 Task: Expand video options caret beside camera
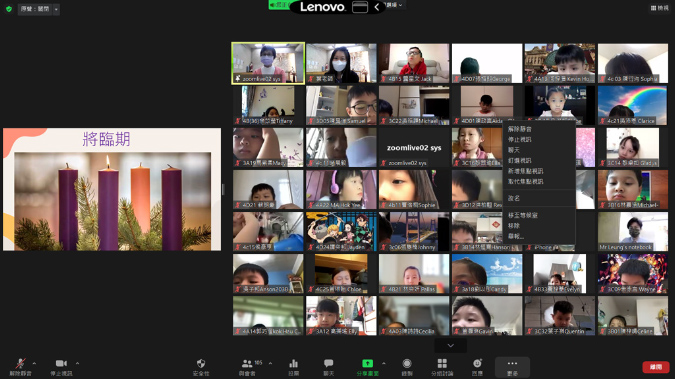77,363
